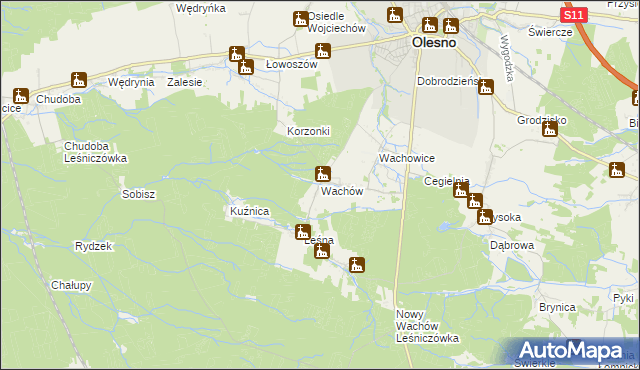Select the Cegielnia label

(x=447, y=181)
